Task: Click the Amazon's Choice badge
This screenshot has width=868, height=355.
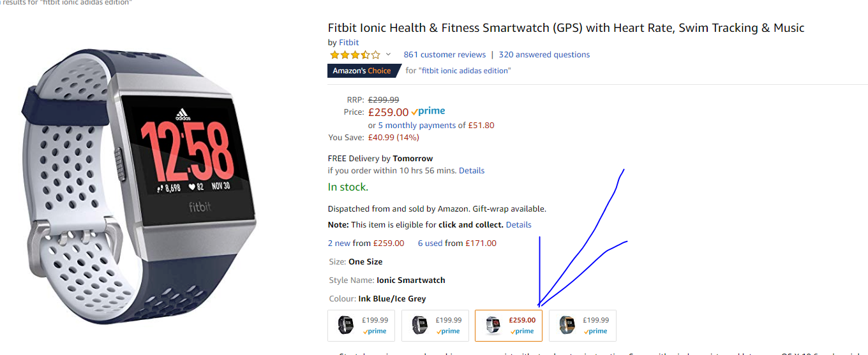Action: coord(362,71)
